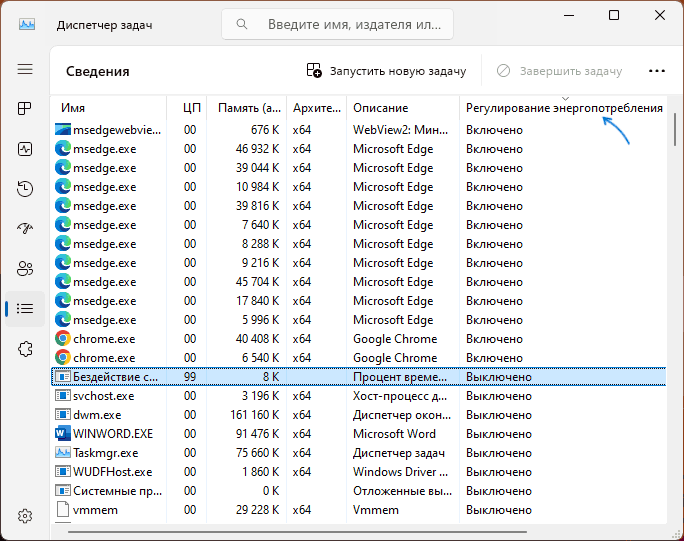Sort by Память column header

tap(246, 108)
